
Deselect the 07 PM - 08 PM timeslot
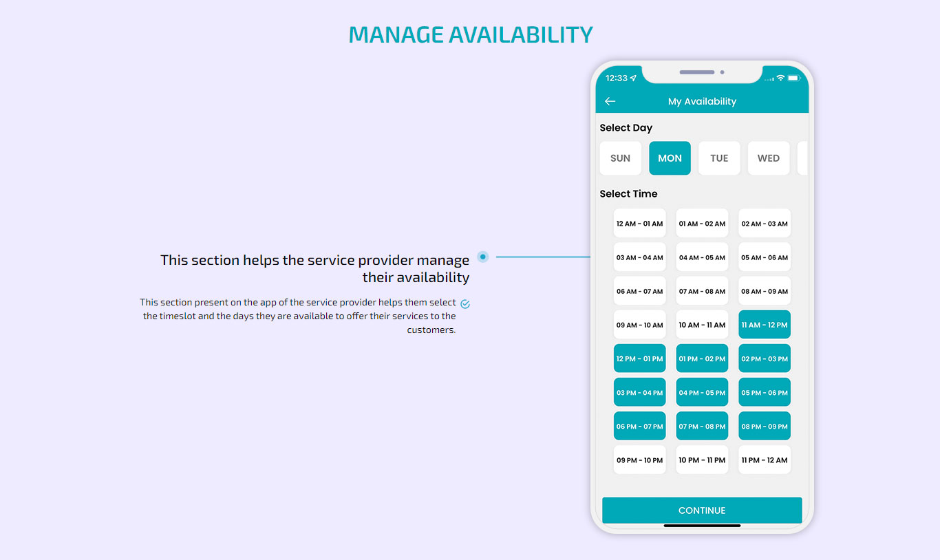(x=702, y=426)
